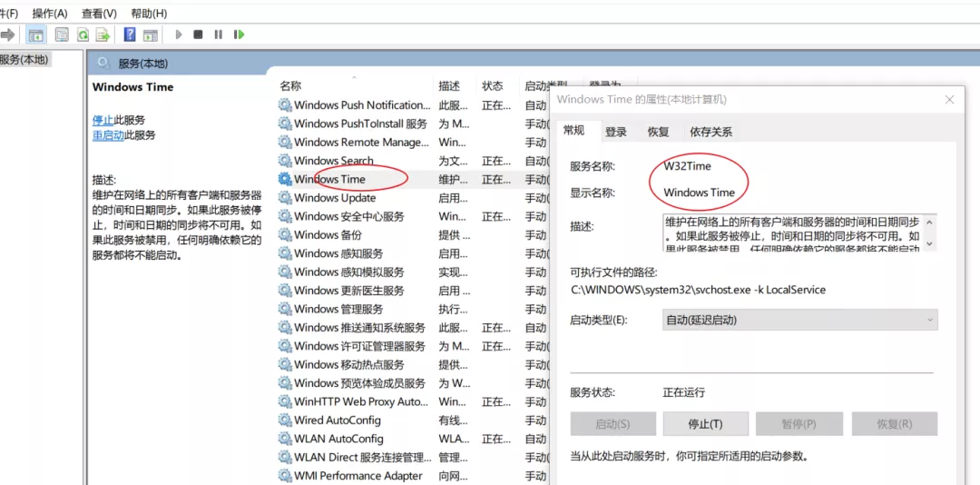Click the Export List toolbar icon

tap(103, 35)
